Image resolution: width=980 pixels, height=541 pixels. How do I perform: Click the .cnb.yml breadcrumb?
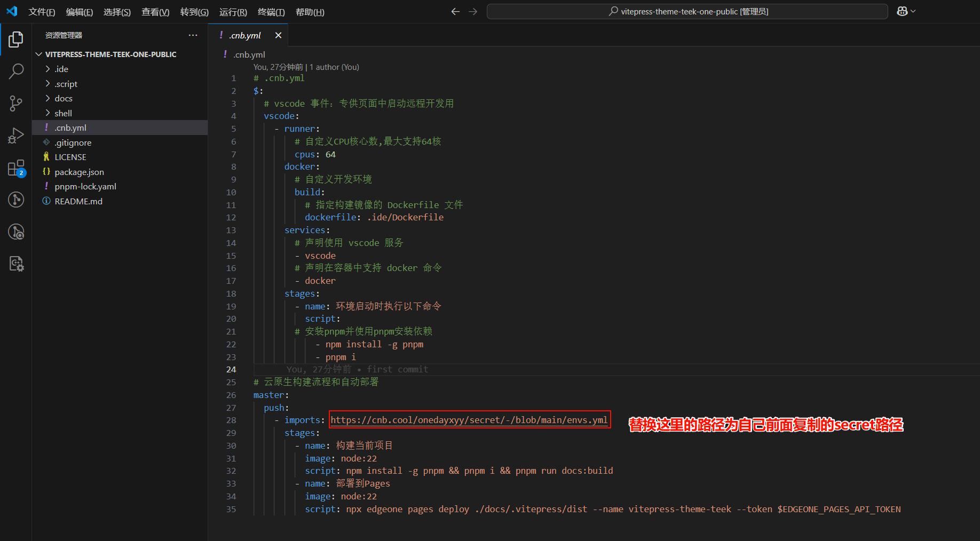click(x=249, y=54)
